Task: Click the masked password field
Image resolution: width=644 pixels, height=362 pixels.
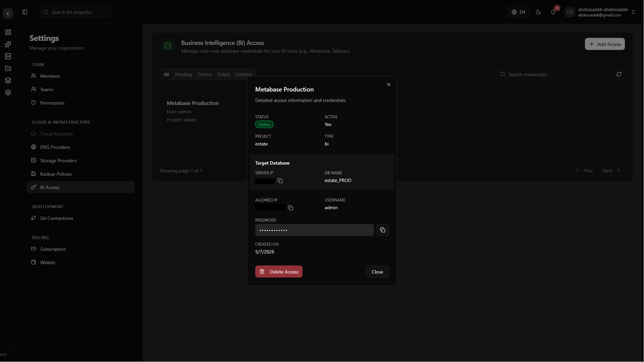Action: click(315, 230)
